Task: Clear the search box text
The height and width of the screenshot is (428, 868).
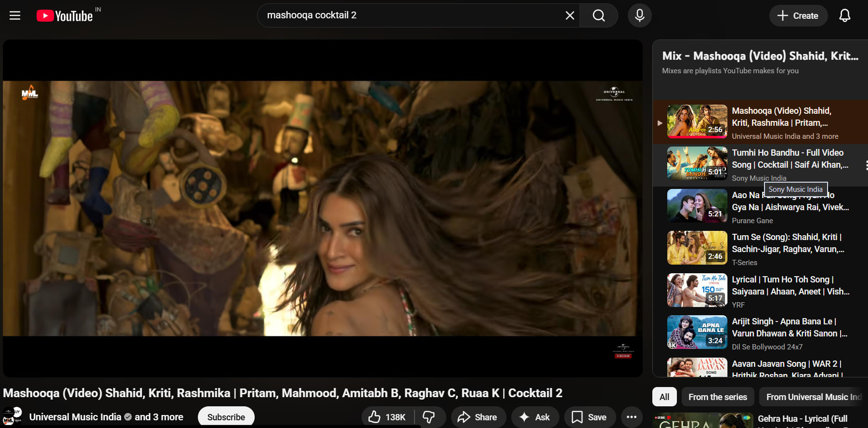Action: pos(570,15)
